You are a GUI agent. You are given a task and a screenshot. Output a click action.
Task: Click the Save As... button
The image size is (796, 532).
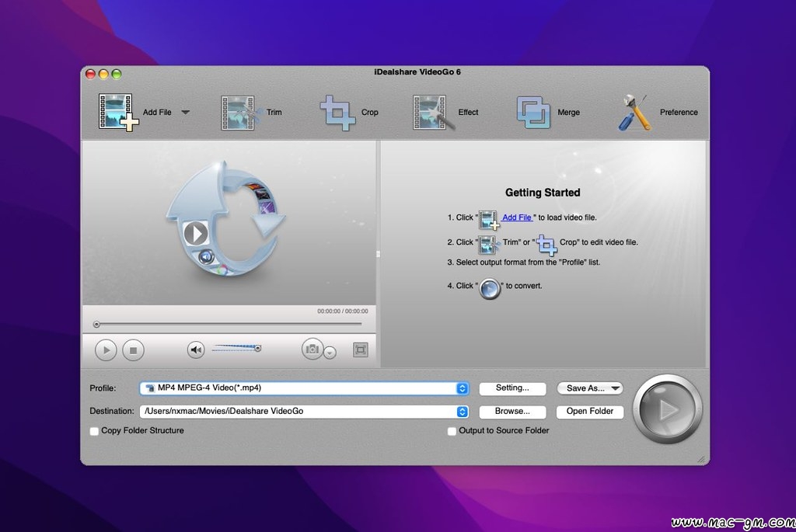coord(590,388)
